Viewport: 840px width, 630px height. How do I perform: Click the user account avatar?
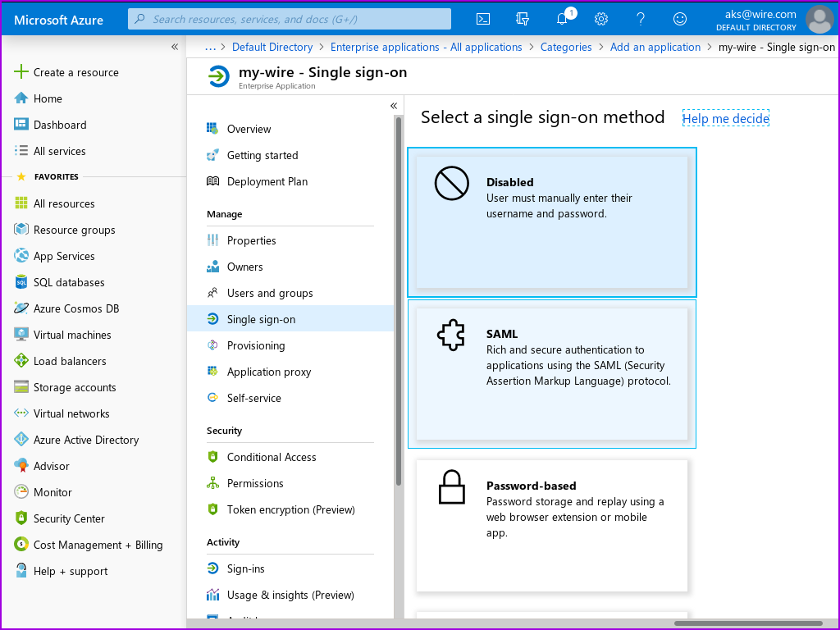(x=819, y=19)
